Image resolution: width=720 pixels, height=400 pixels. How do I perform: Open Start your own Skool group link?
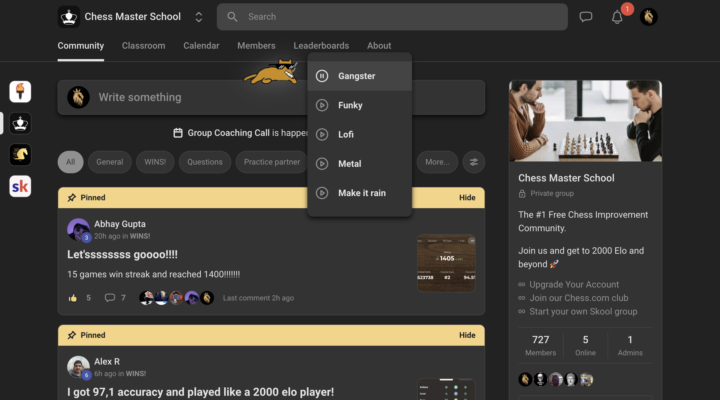point(583,312)
